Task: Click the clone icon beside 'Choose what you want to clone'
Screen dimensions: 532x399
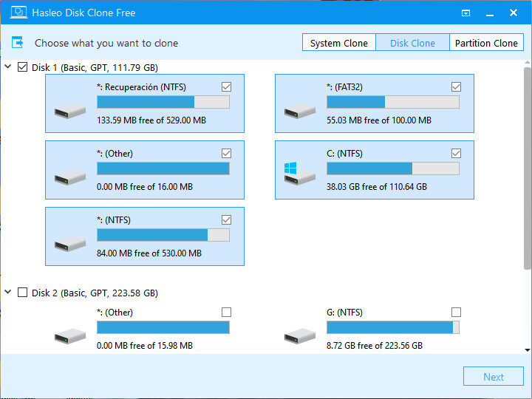Action: (17, 42)
